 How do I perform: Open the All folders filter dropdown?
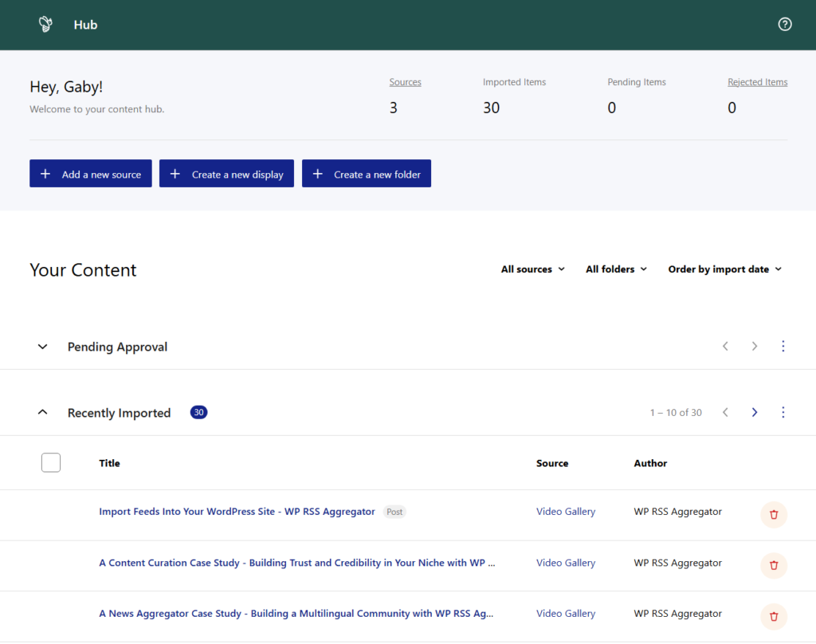click(616, 269)
